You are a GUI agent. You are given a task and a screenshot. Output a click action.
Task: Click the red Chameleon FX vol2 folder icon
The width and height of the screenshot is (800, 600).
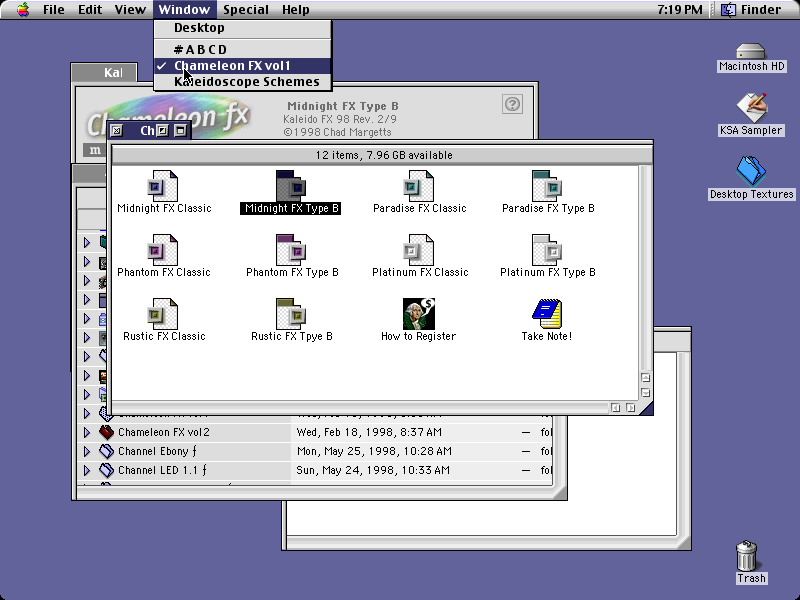click(106, 432)
